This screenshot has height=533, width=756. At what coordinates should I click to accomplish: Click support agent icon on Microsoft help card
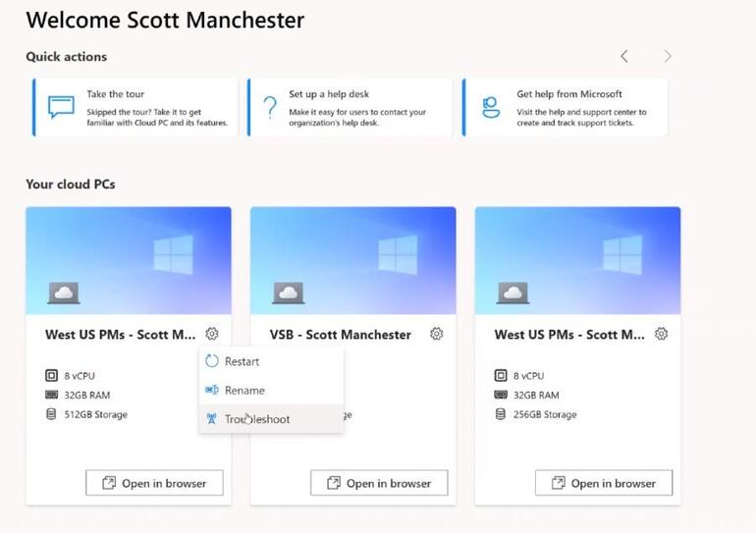tap(491, 107)
